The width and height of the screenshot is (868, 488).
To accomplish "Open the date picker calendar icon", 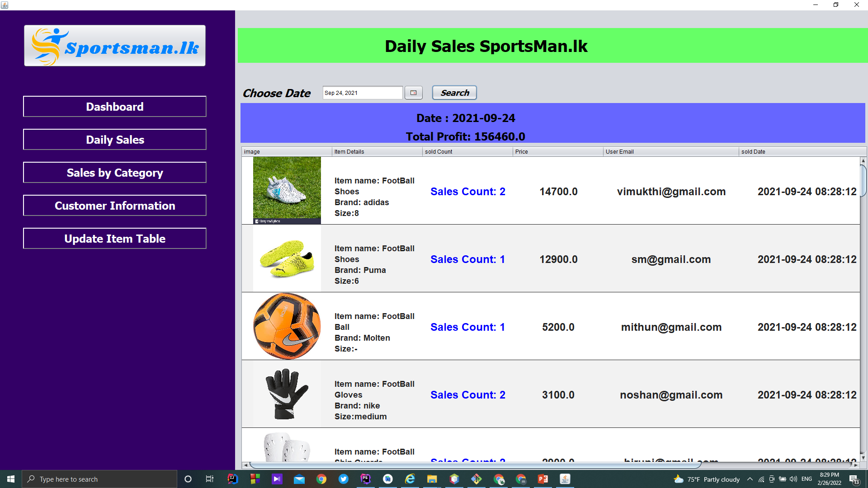I will click(x=413, y=93).
